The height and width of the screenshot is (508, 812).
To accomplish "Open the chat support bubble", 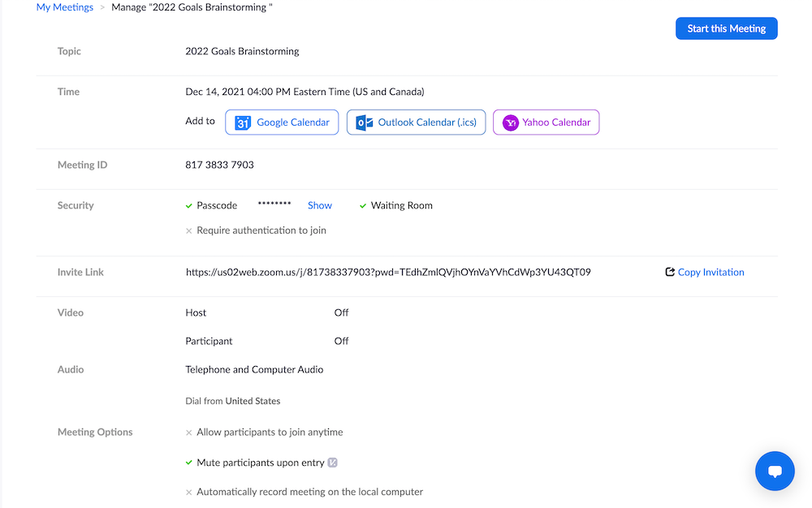I will (x=775, y=471).
